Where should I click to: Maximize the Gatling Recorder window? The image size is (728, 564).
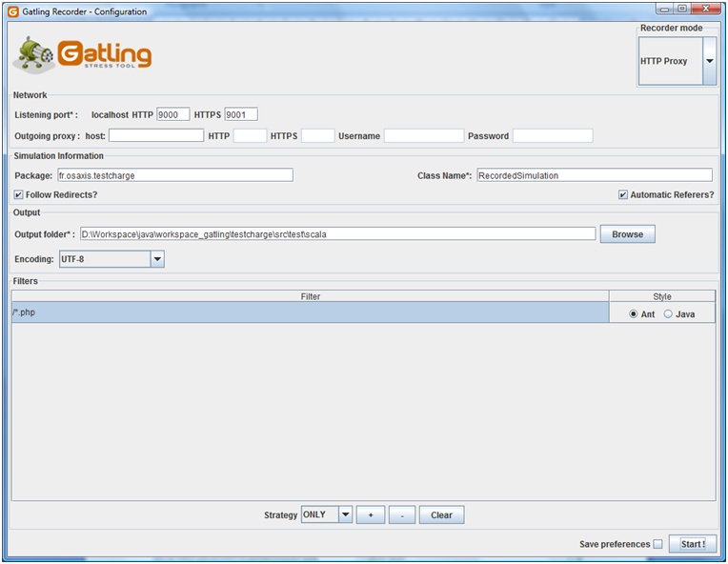pyautogui.click(x=682, y=9)
